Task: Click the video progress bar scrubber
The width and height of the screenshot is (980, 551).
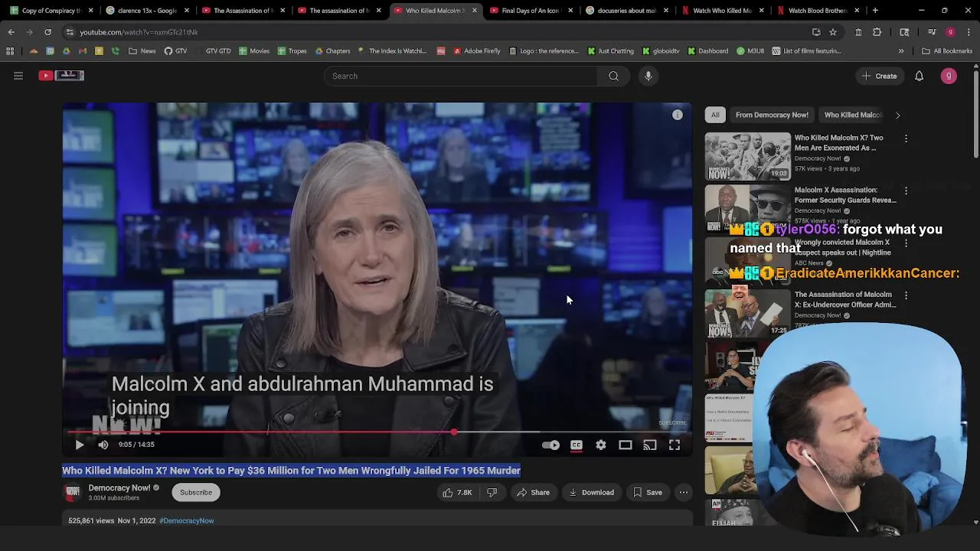Action: (x=454, y=432)
